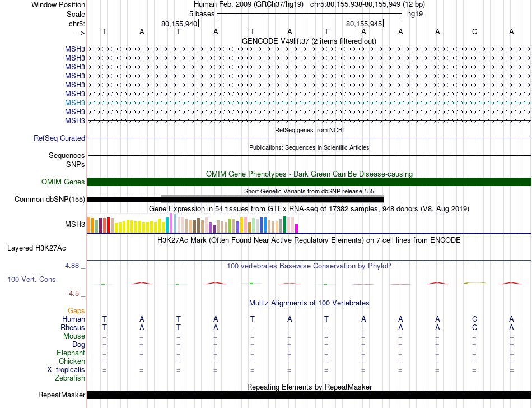Click MSH3 label beside GTEx expression bars
Image resolution: width=532 pixels, height=408 pixels.
click(75, 224)
